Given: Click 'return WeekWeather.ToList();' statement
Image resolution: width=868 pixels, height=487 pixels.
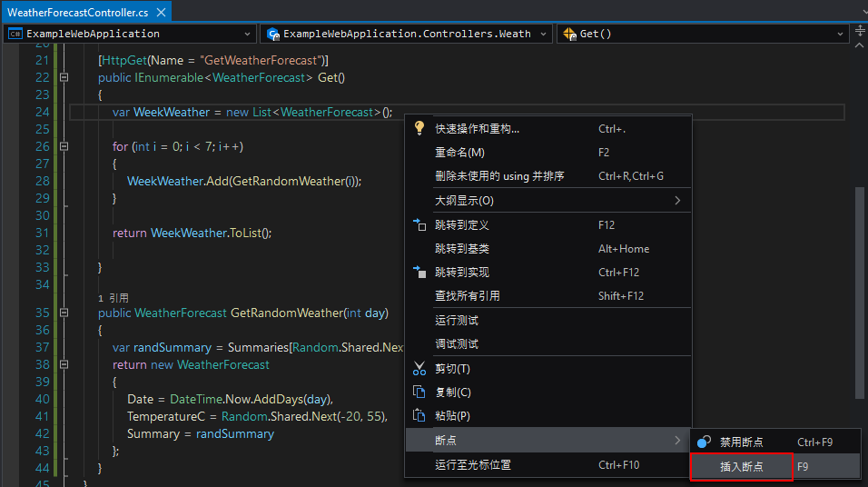Looking at the screenshot, I should 192,233.
